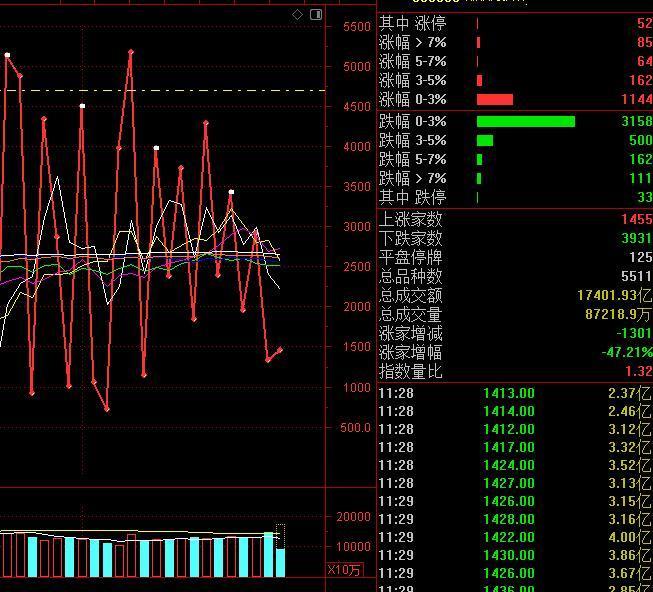
Task: Click the 4500 axis label
Action: pyautogui.click(x=357, y=107)
